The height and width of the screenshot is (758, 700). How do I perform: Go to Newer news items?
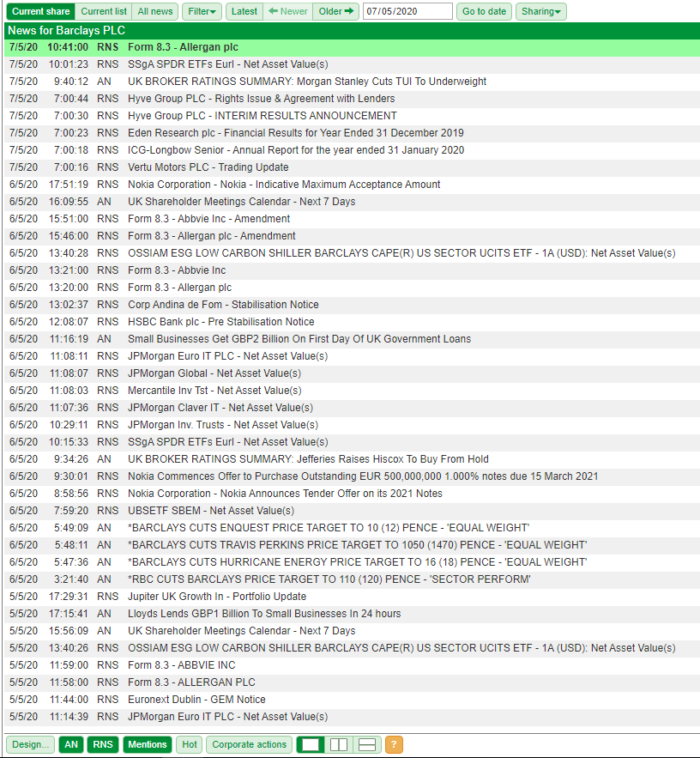tap(288, 12)
